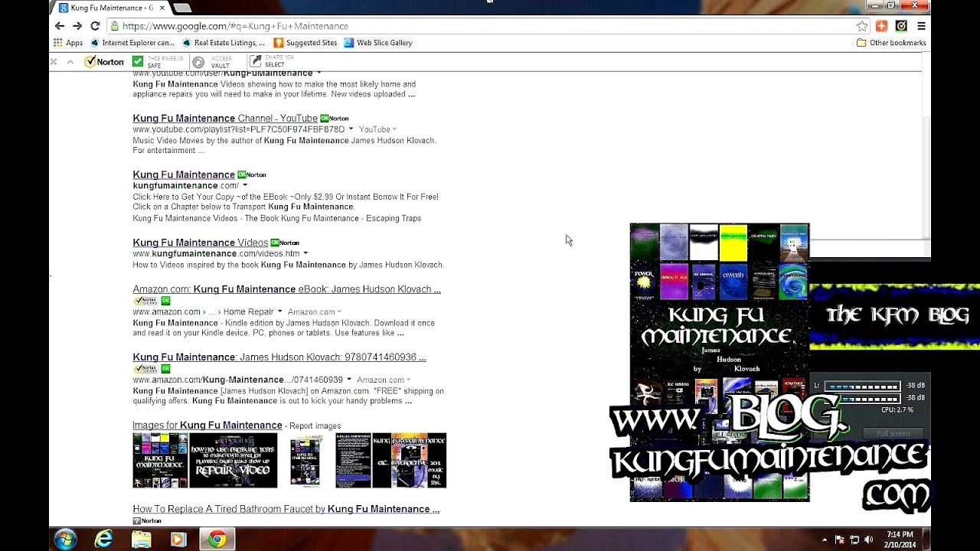This screenshot has width=980, height=551.
Task: Open the Other bookmarks folder
Action: coord(891,43)
